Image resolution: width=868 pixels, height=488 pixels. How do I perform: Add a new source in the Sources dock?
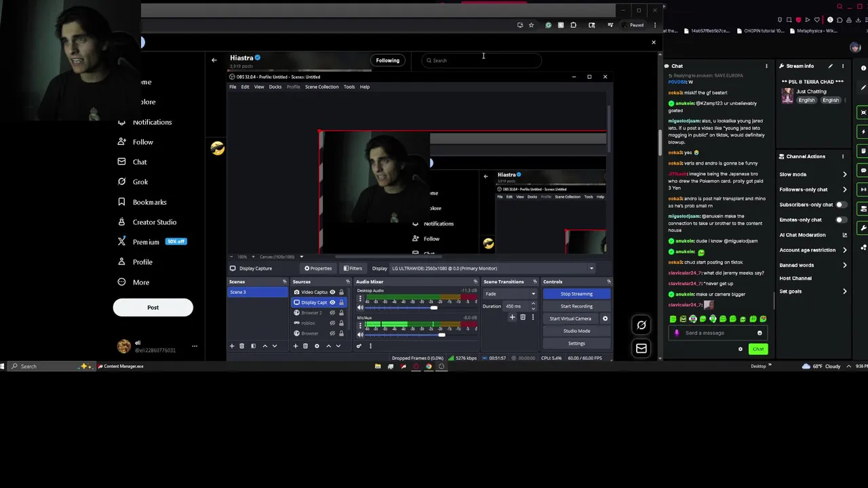point(295,346)
